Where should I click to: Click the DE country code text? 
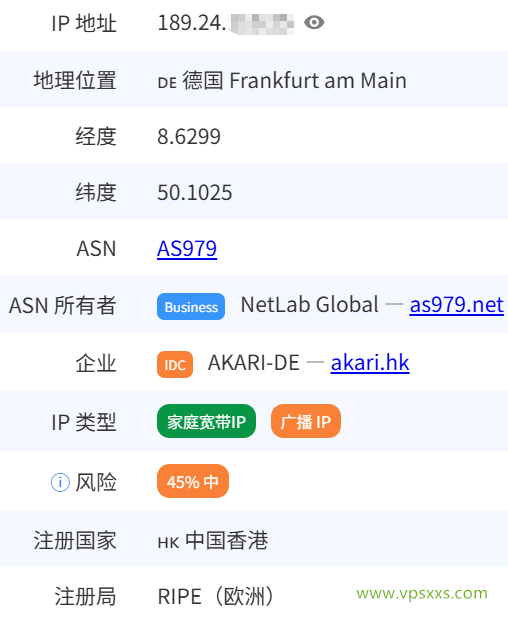[167, 83]
